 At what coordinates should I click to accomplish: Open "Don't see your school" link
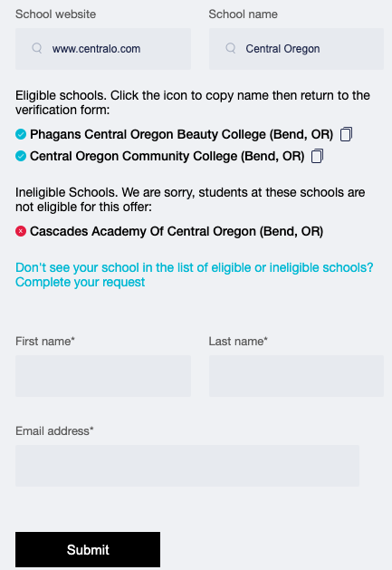click(195, 267)
